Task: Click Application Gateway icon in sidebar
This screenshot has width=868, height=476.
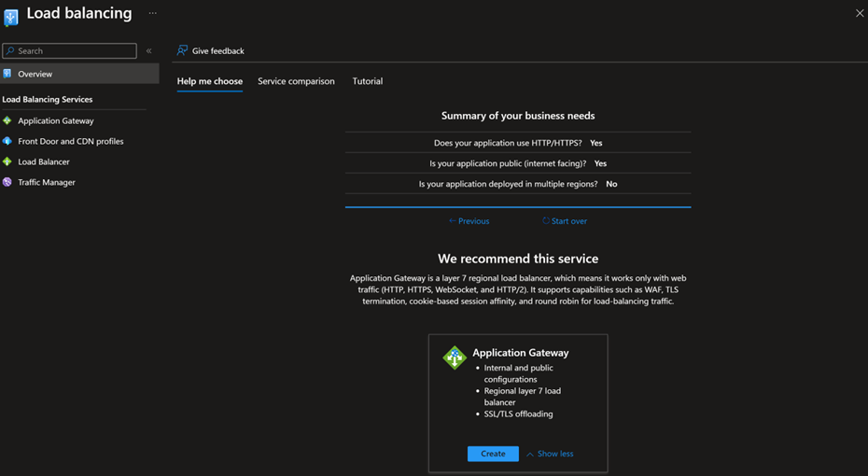Action: [7, 120]
